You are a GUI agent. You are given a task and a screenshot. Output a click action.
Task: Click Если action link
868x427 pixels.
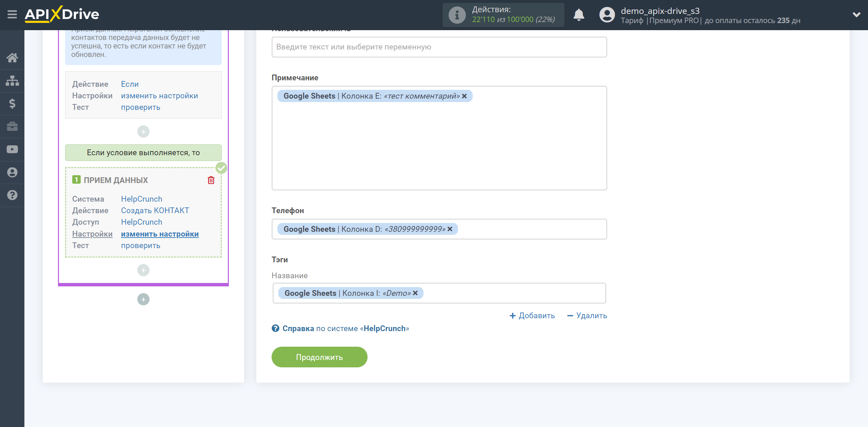click(130, 84)
